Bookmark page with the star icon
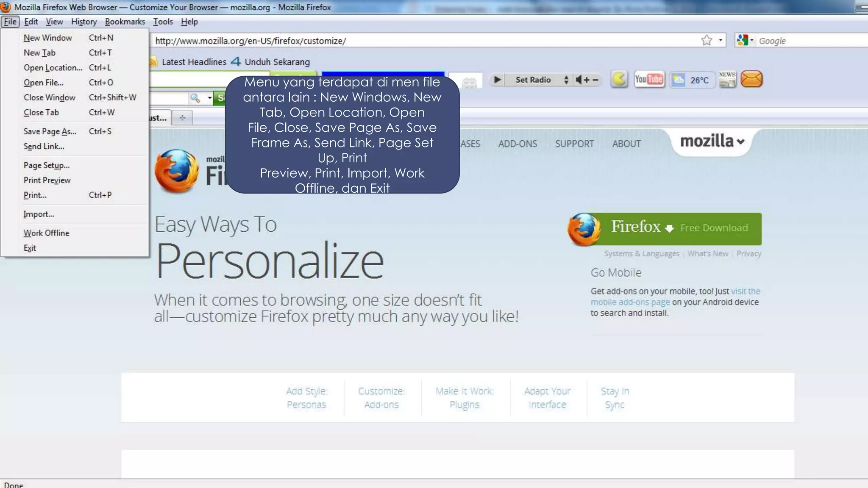Viewport: 868px width, 488px height. point(707,41)
